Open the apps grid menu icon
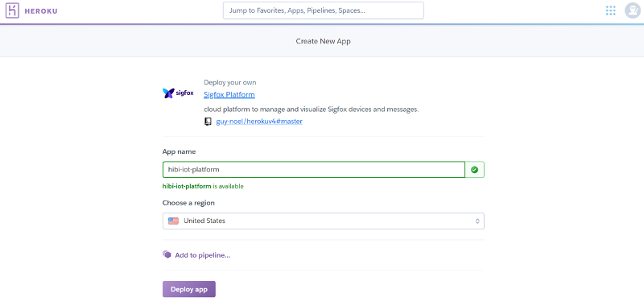This screenshot has height=306, width=644. [x=610, y=10]
